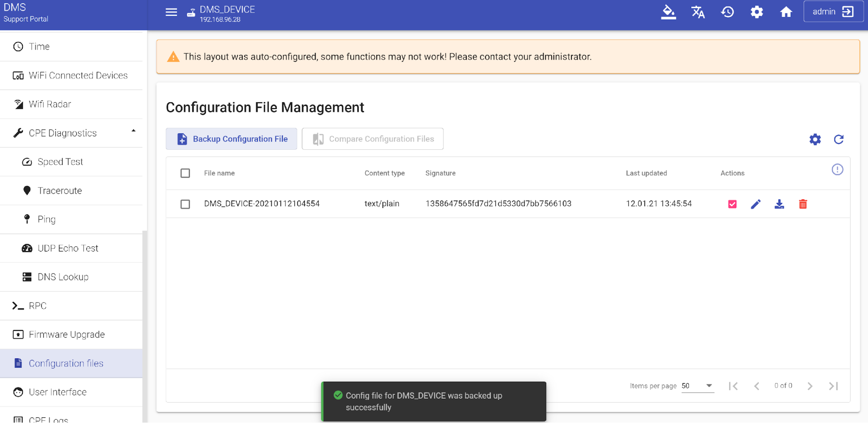Toggle the hamburger side menu
The width and height of the screenshot is (868, 423).
pyautogui.click(x=172, y=12)
